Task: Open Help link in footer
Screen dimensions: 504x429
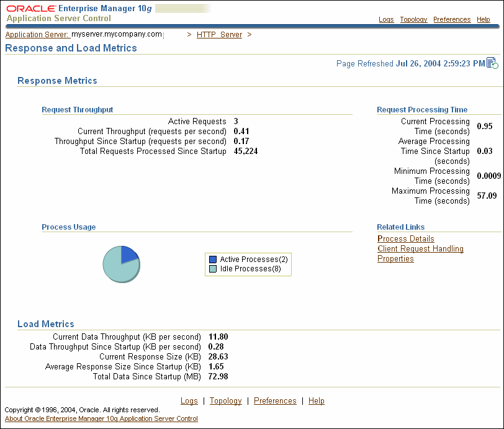Action: click(x=317, y=400)
